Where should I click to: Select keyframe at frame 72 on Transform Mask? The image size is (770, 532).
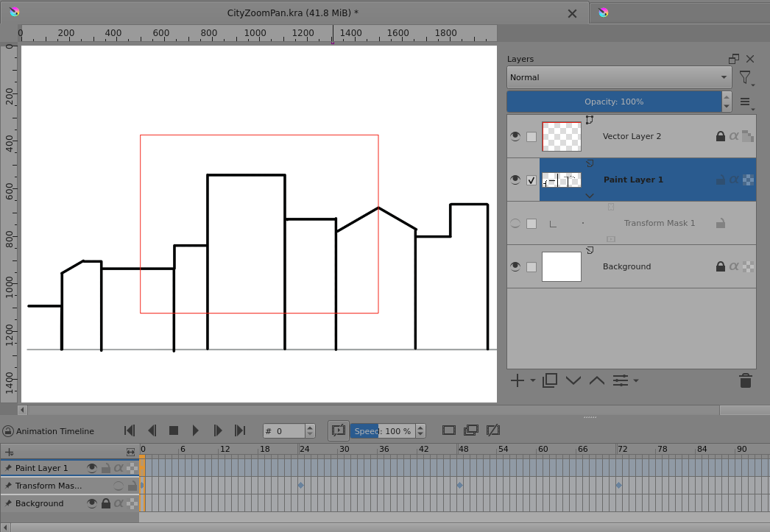point(619,486)
